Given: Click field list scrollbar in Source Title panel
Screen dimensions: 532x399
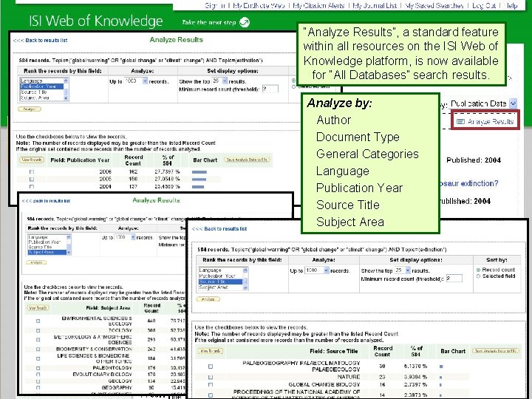Looking at the screenshot, I should tap(245, 279).
